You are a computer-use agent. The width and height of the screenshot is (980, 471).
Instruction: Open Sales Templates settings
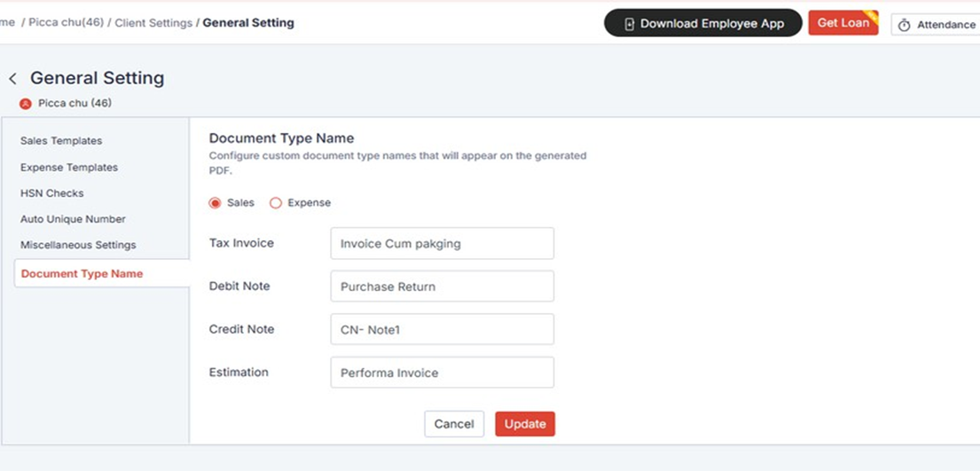coord(61,141)
